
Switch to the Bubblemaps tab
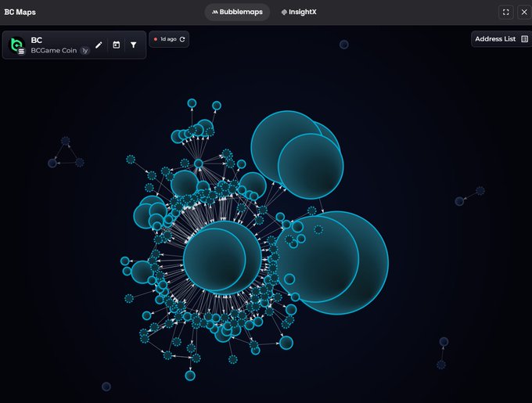[x=237, y=13]
